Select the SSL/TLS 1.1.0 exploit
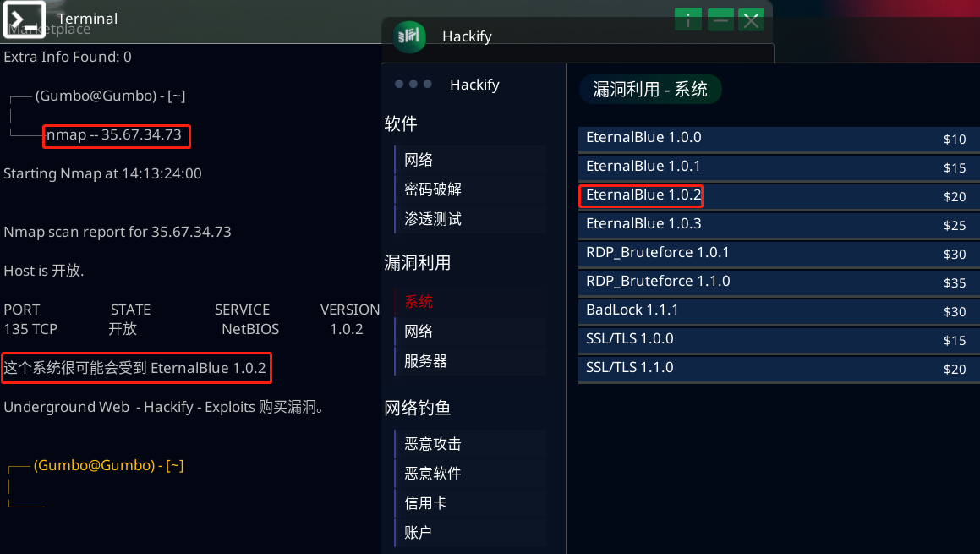 point(779,369)
